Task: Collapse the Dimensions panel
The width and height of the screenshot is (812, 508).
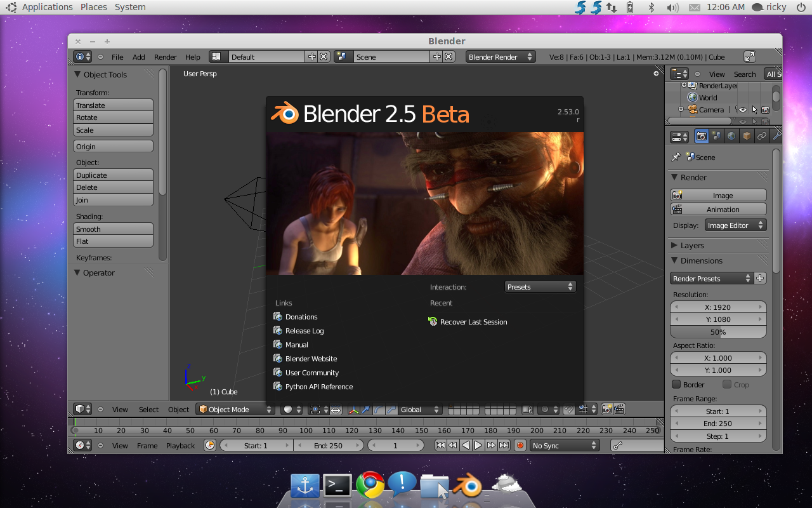Action: point(674,260)
